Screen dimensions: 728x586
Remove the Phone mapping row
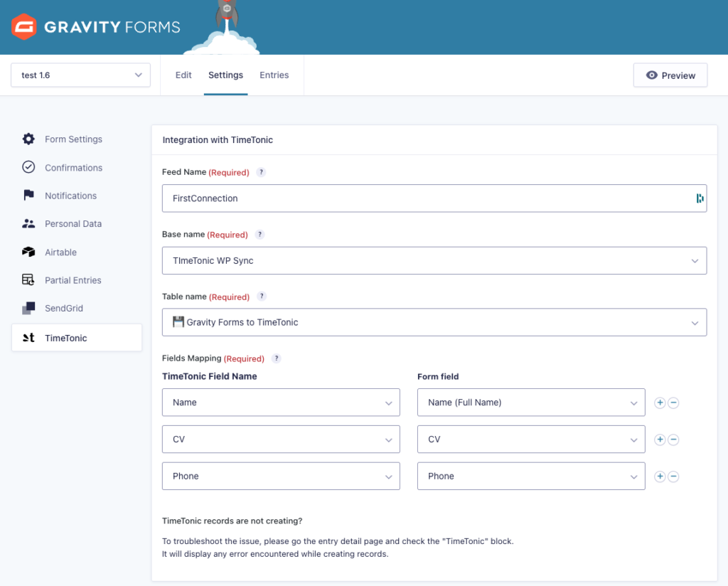click(673, 476)
